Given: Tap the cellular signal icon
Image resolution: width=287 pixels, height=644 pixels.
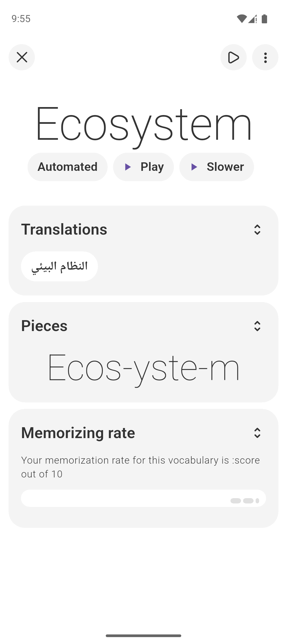Looking at the screenshot, I should [x=252, y=19].
